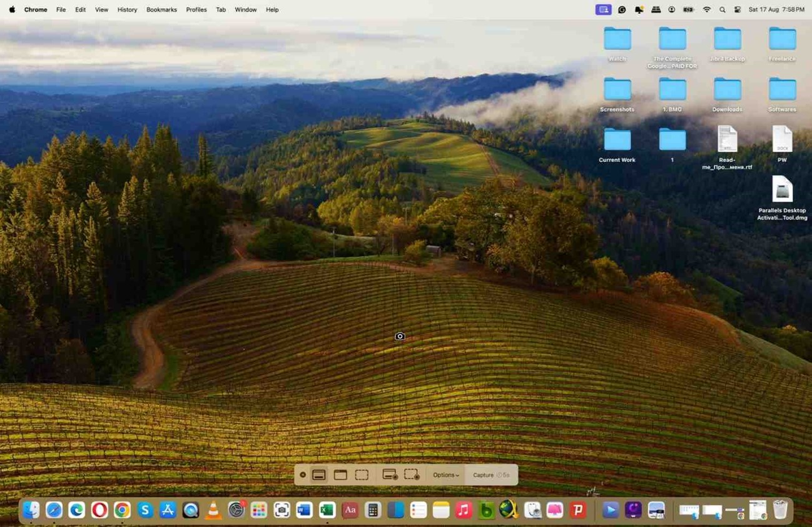Open Microsoft Edge from the Dock
Screen dimensions: 812x527
pos(77,510)
